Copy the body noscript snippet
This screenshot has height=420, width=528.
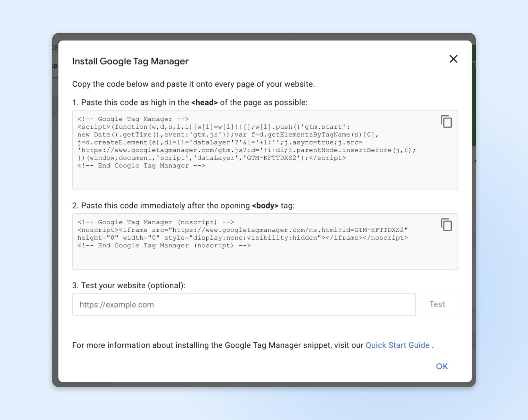[x=446, y=225]
